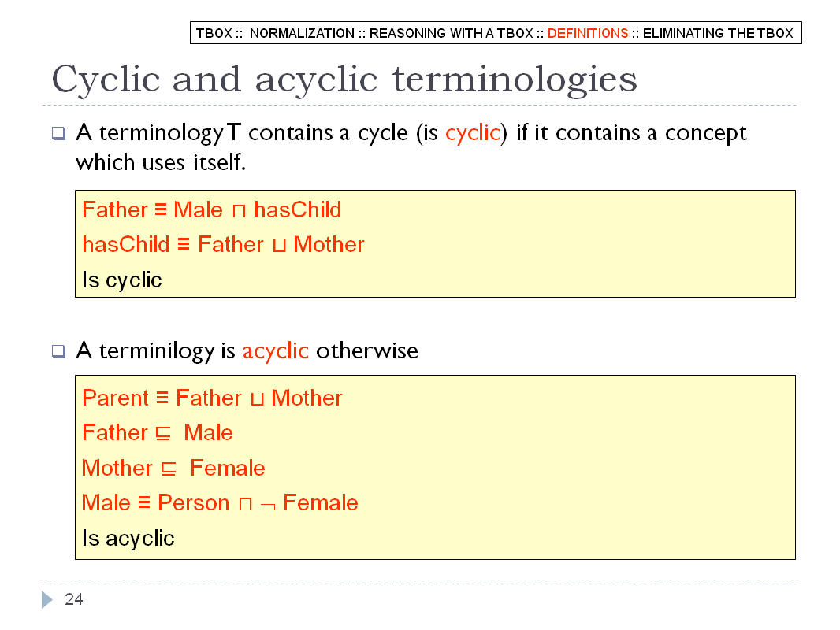Image resolution: width=840 pixels, height=630 pixels.
Task: Click the first square bullet before 'A terminology T'
Action: pos(58,133)
